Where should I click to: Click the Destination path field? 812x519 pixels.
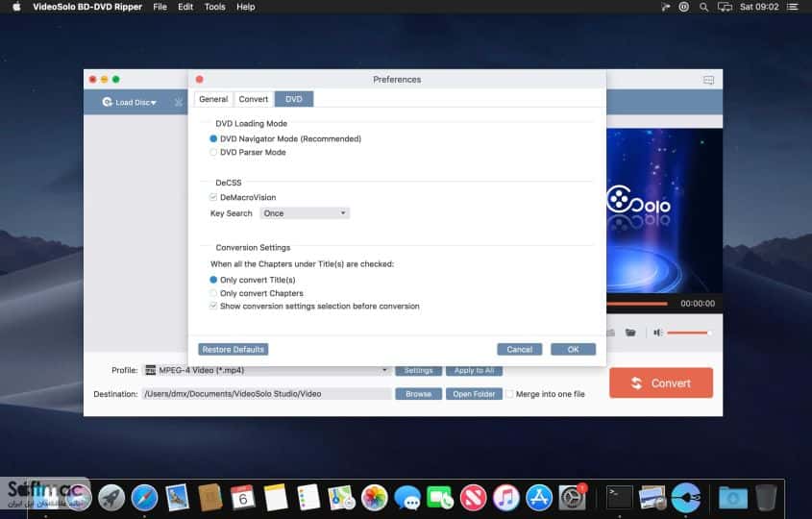(x=267, y=394)
